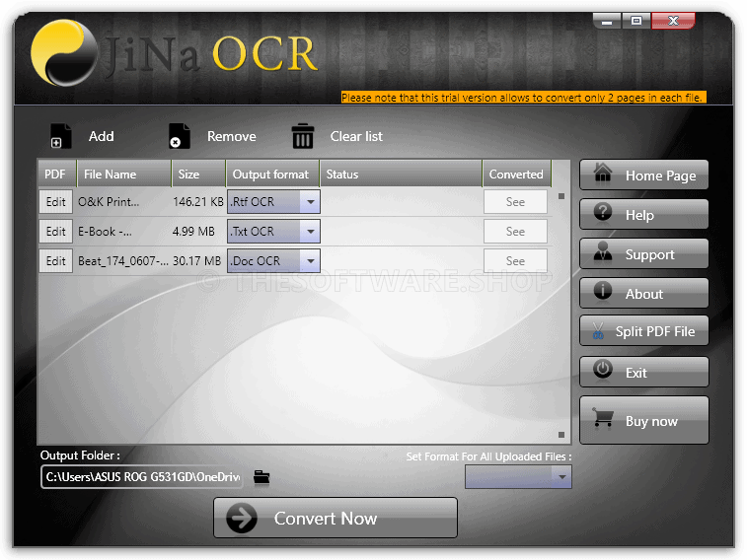Open Set Format For All Uploaded Files dropdown
The height and width of the screenshot is (560, 747).
pyautogui.click(x=518, y=477)
